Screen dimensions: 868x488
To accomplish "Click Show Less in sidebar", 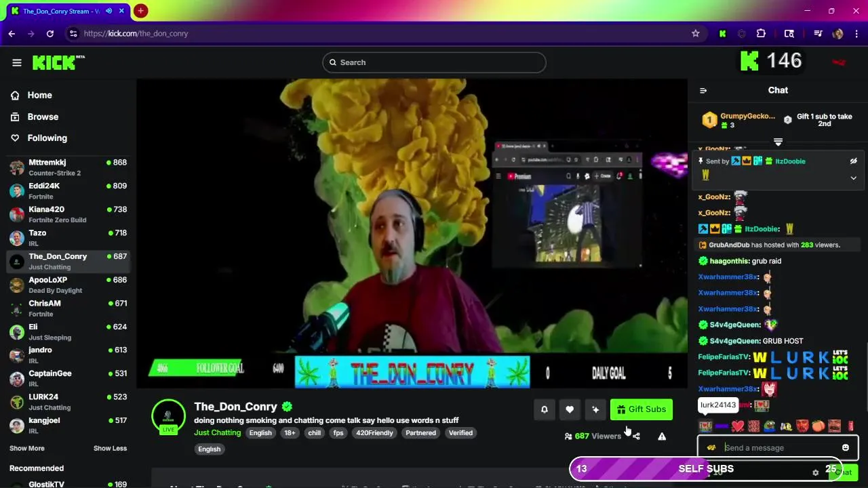I will pyautogui.click(x=110, y=448).
